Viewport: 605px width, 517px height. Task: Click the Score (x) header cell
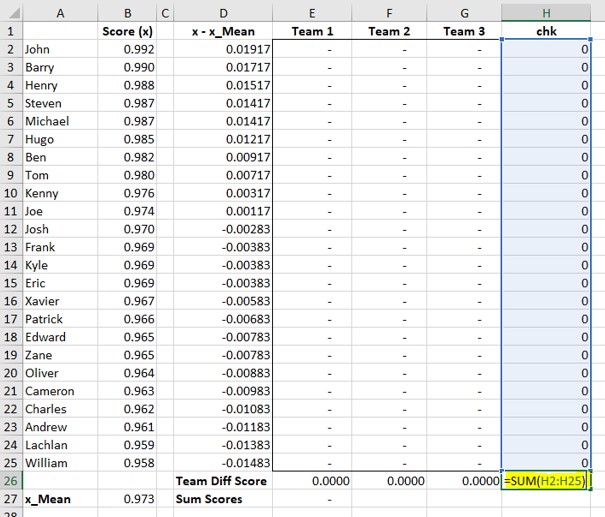[x=127, y=31]
